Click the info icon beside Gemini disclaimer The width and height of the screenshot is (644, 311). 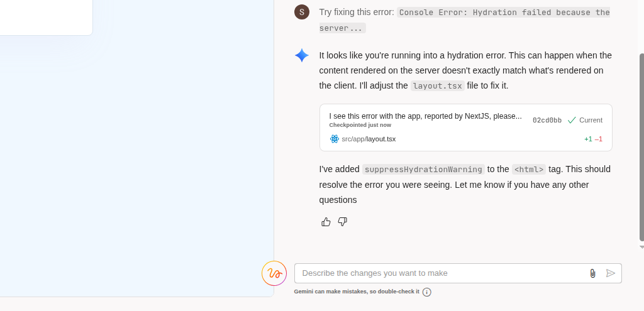[x=427, y=292]
